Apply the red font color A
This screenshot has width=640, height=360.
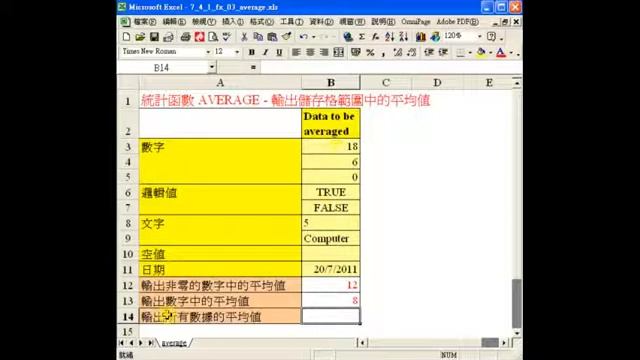tap(501, 52)
